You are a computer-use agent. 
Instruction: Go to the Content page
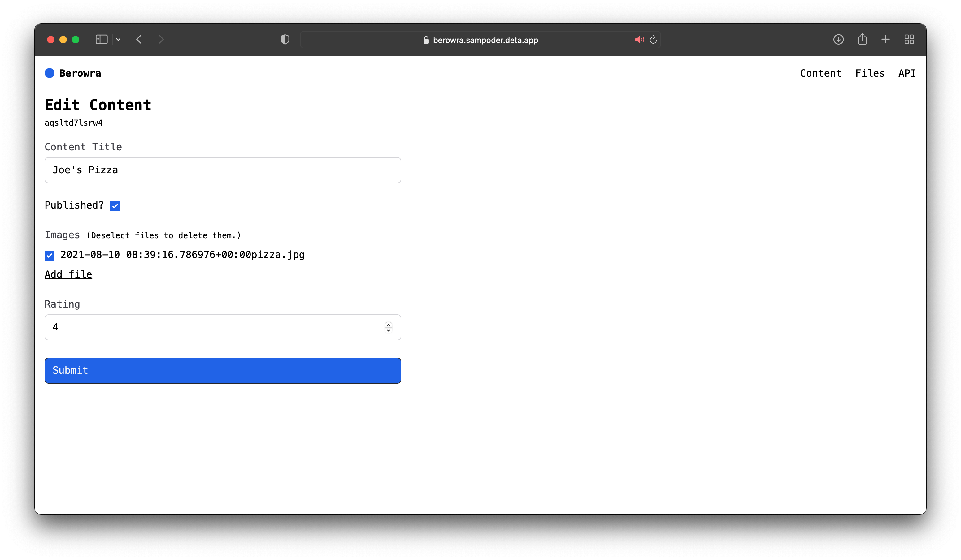click(x=820, y=73)
